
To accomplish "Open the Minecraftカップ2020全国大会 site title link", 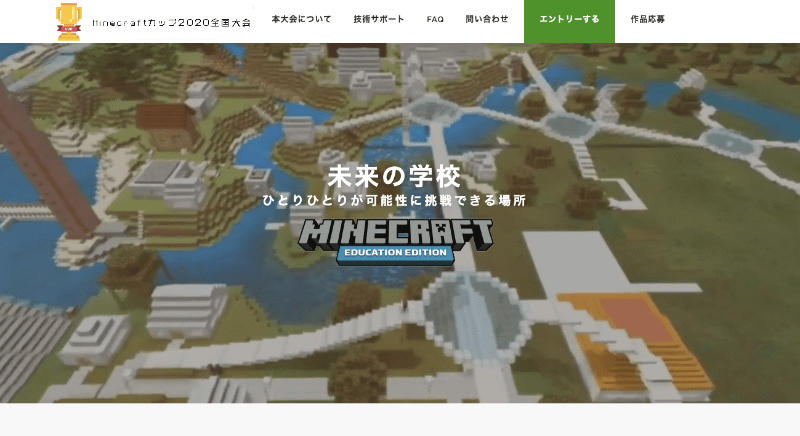I will coord(172,22).
